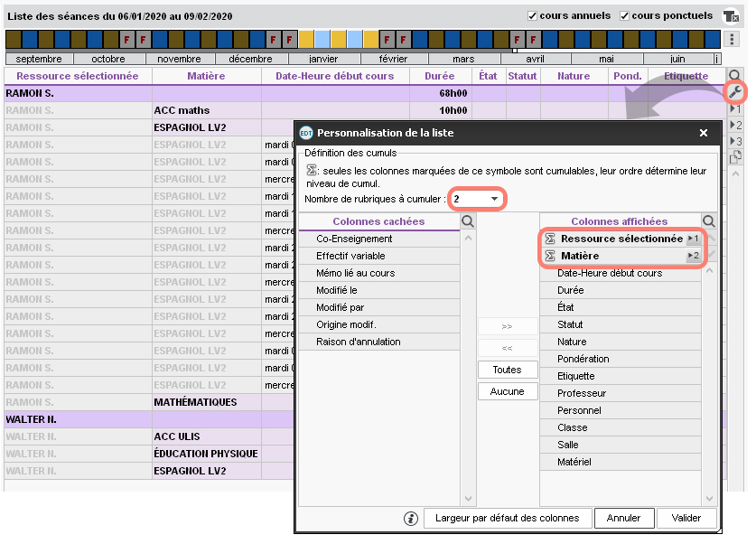Select Mémo lié au cours entry
This screenshot has width=756, height=544.
tap(379, 274)
